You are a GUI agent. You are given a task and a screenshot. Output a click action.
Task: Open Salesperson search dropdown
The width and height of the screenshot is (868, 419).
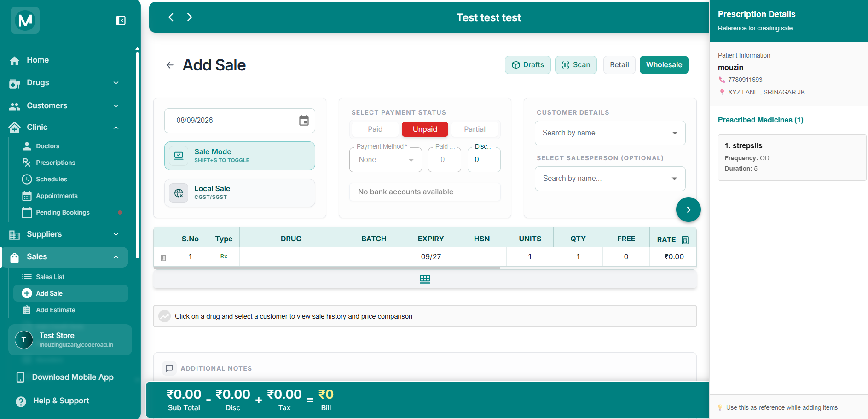point(610,179)
